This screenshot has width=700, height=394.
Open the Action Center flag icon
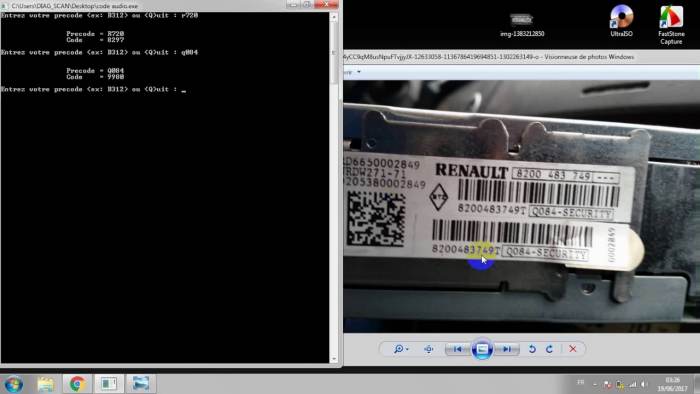(607, 384)
